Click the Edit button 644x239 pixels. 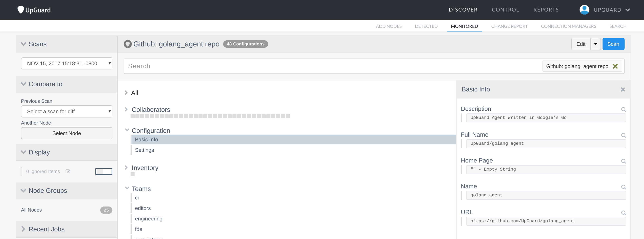point(581,44)
